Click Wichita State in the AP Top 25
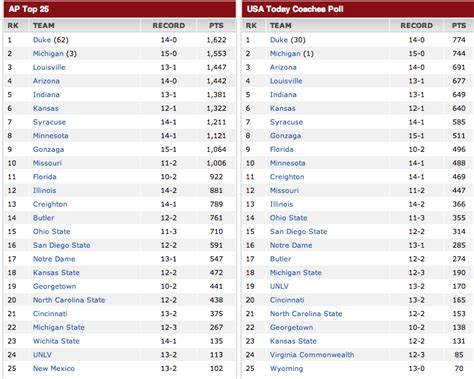 click(56, 341)
